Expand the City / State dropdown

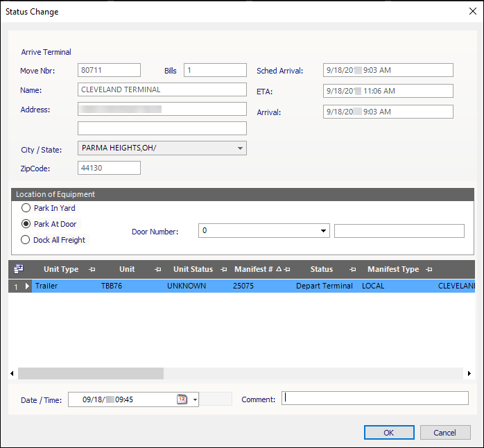point(240,148)
